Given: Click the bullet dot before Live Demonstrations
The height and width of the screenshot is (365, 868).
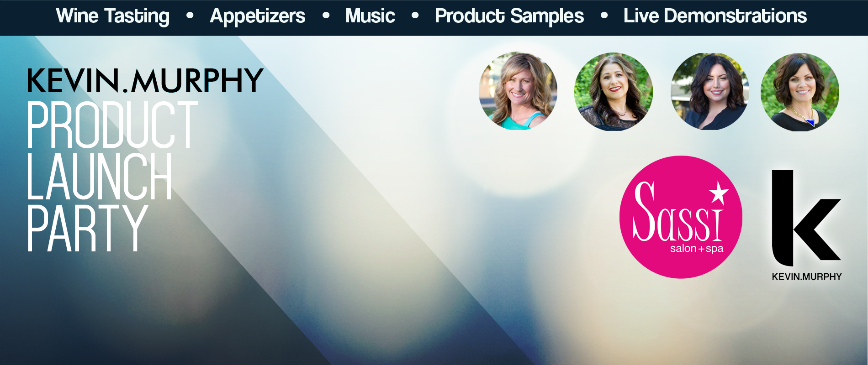Looking at the screenshot, I should tap(604, 16).
